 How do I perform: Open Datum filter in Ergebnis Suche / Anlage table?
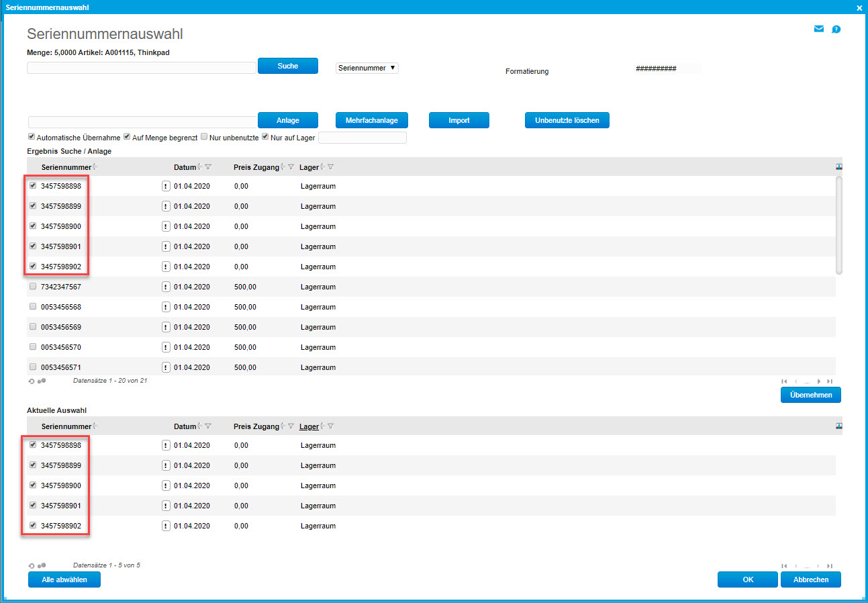click(208, 167)
